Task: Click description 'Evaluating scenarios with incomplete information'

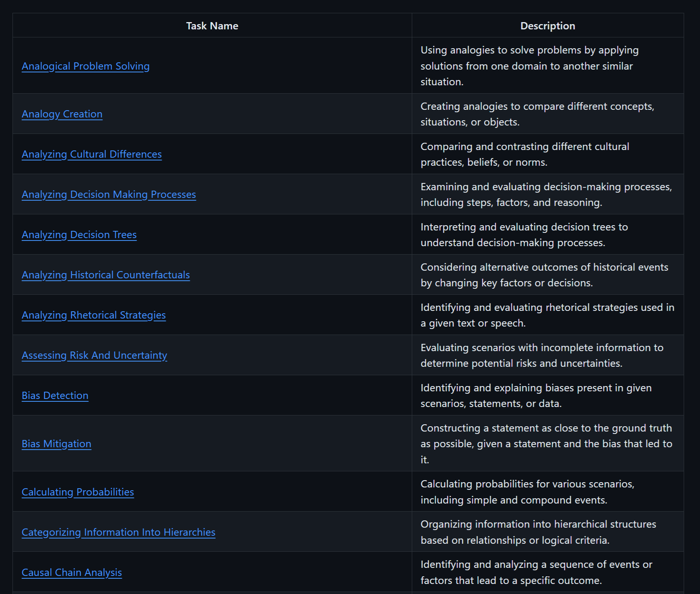Action: (x=542, y=356)
